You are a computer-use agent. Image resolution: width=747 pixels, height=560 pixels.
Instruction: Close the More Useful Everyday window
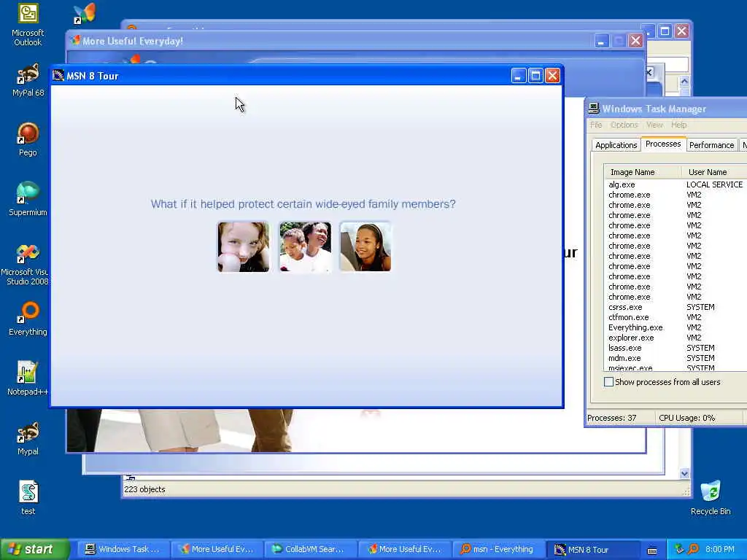[x=635, y=41]
